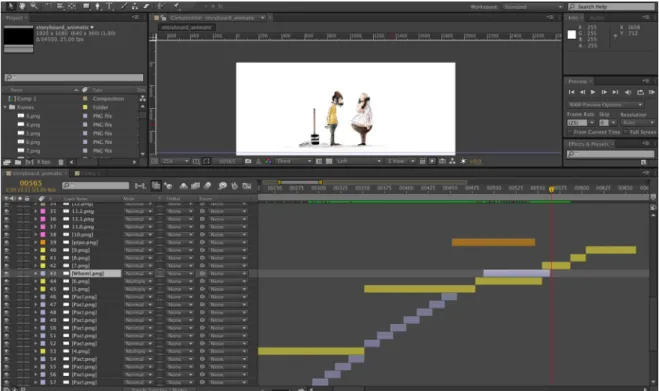Viewport: 659px width, 391px height.
Task: Click the Composition Flowchart icon in viewer
Action: [452, 161]
